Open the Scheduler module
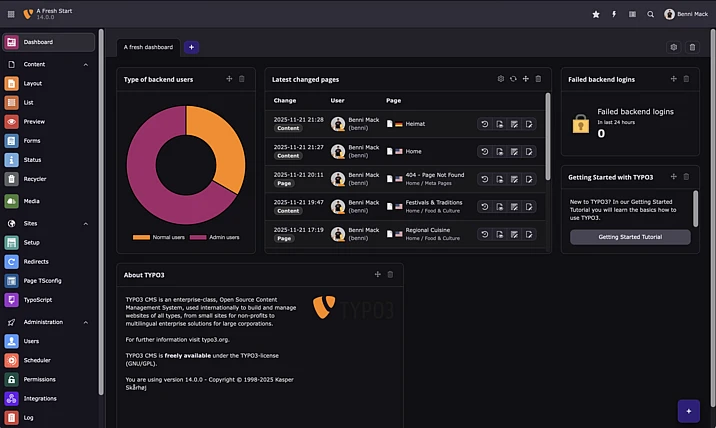 (x=37, y=360)
